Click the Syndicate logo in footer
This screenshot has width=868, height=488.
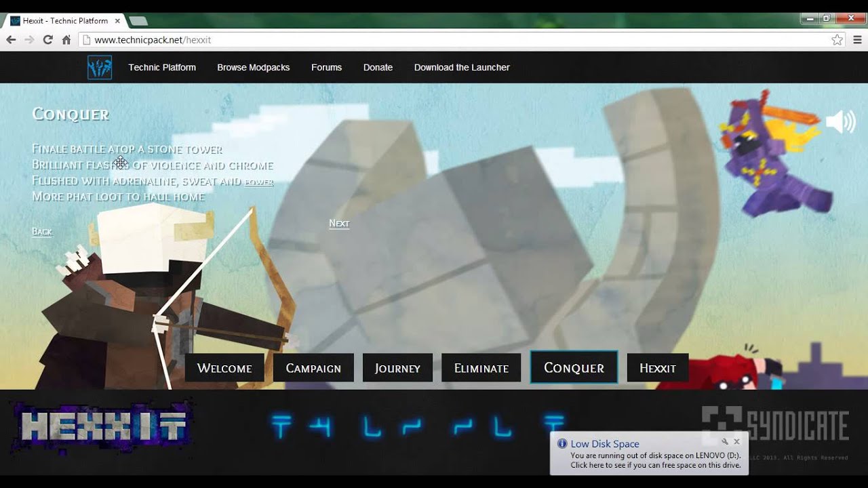pyautogui.click(x=774, y=425)
